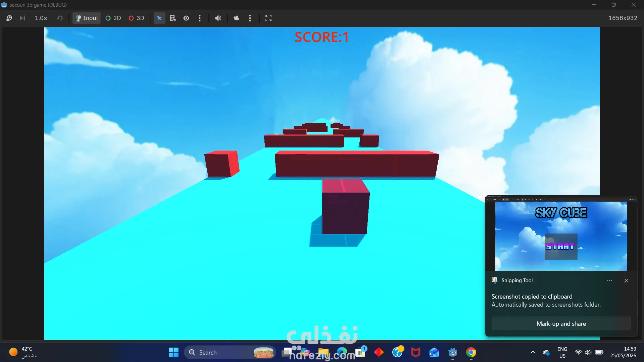Open camera options three-dot menu

click(x=250, y=18)
